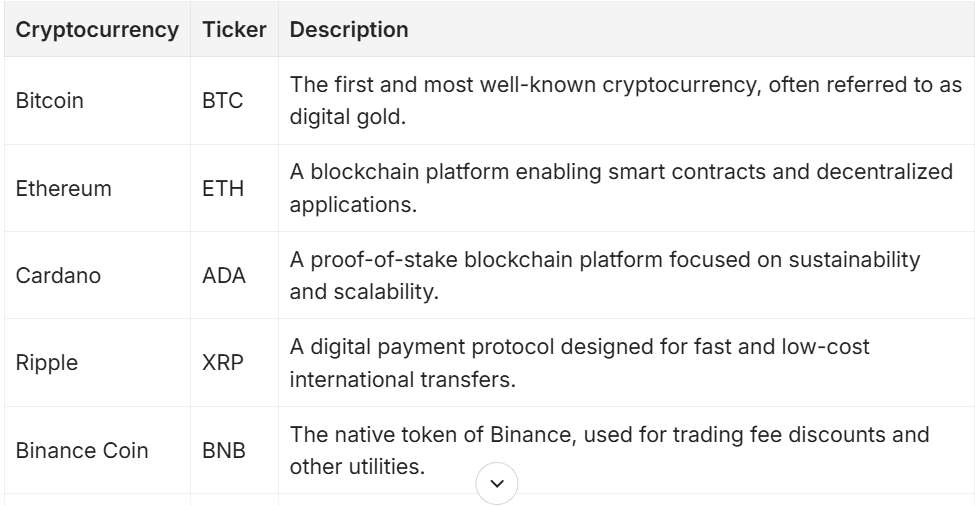The height and width of the screenshot is (506, 975).
Task: Select the Cardano name cell
Action: (58, 276)
